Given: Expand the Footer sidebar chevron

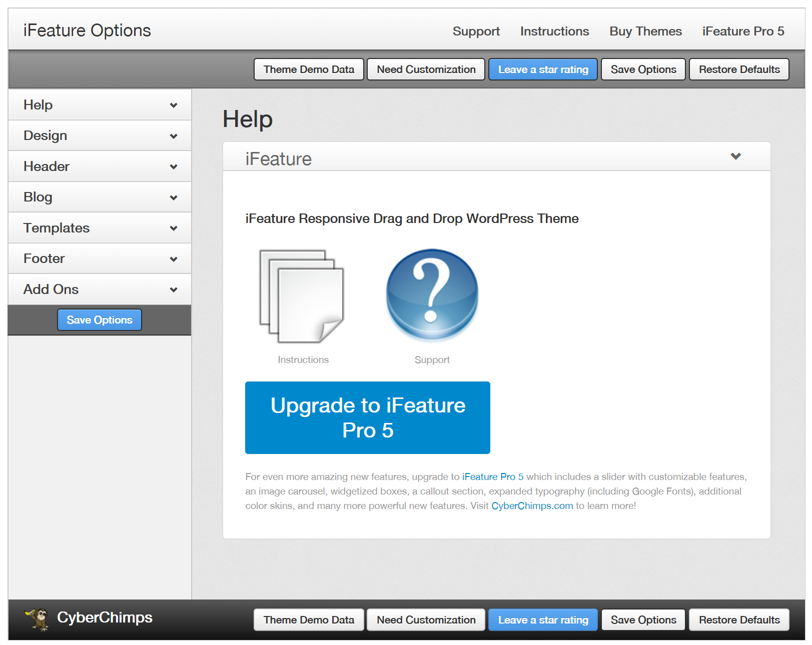Looking at the screenshot, I should pyautogui.click(x=174, y=259).
